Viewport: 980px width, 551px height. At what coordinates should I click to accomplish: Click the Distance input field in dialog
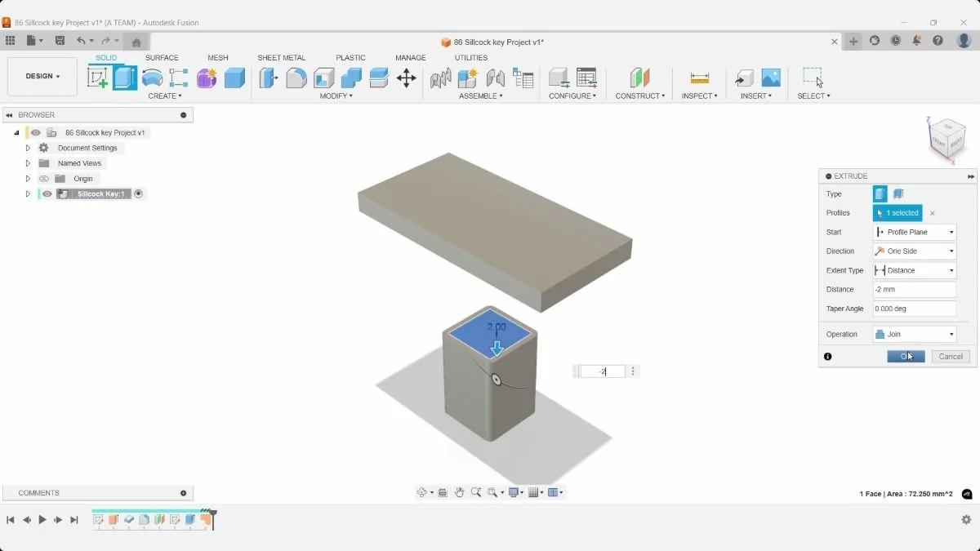point(914,290)
